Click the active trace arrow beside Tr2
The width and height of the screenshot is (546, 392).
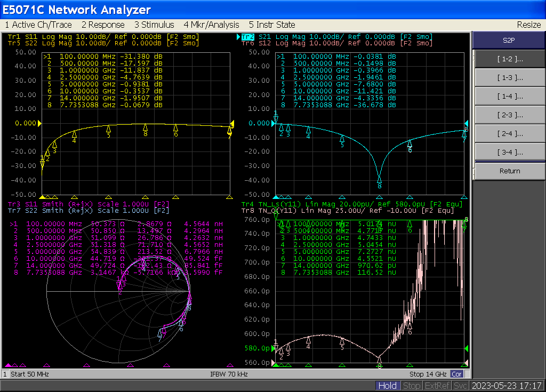click(x=238, y=37)
